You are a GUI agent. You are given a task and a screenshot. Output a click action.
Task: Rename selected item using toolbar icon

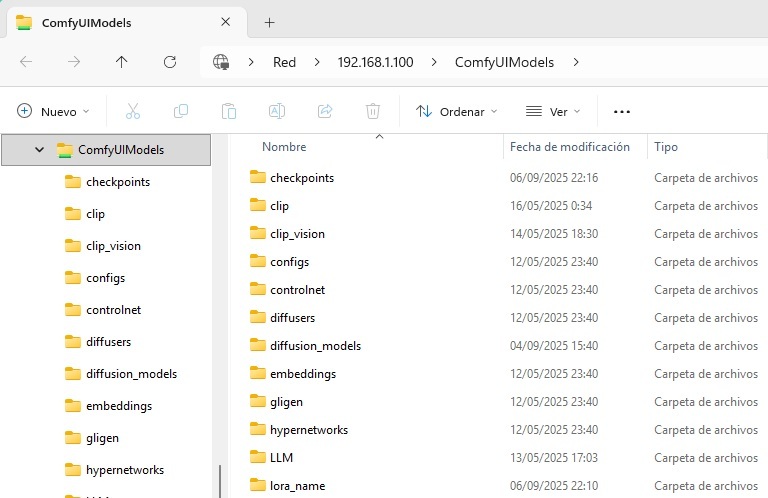point(277,111)
